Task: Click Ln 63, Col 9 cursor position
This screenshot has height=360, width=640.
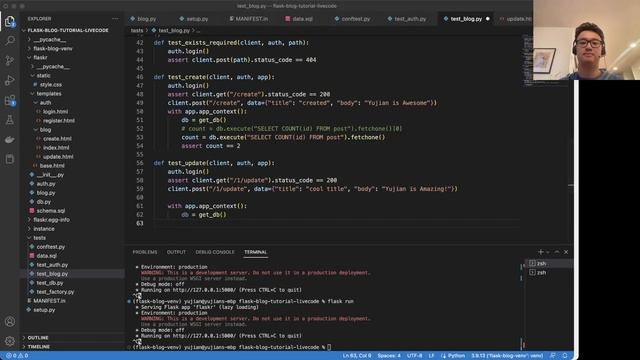Action: pyautogui.click(x=357, y=356)
